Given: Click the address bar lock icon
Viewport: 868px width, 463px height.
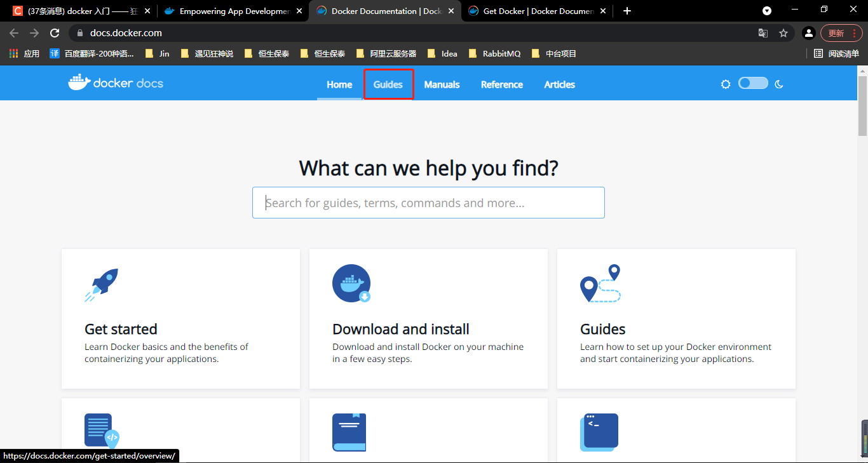Looking at the screenshot, I should [80, 33].
